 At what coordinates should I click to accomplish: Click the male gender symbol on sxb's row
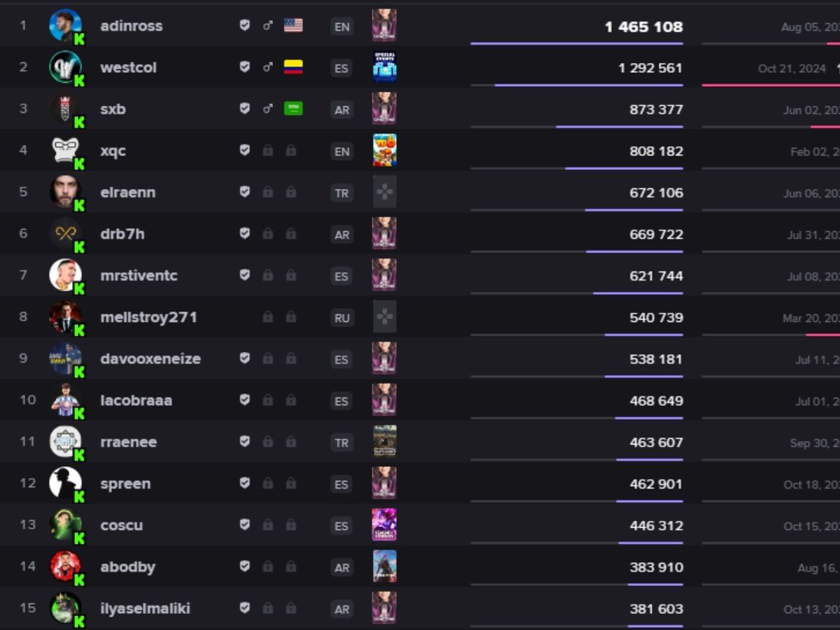[x=269, y=109]
